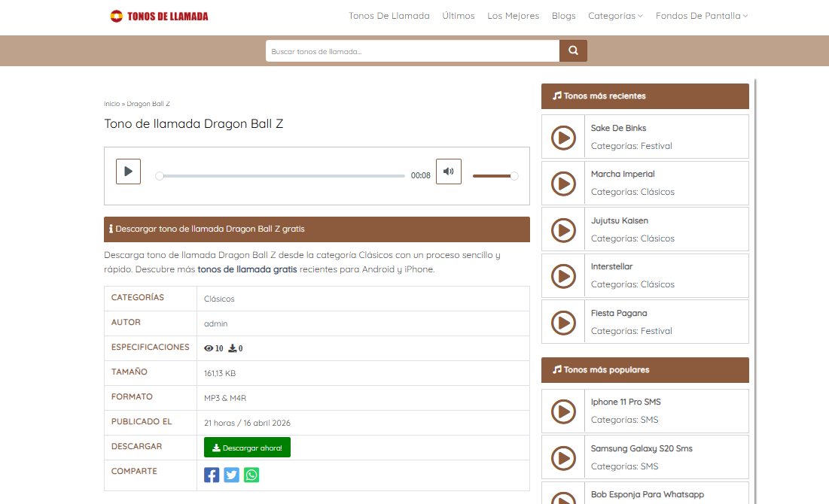
Task: Open the tonos de llamada gratis link
Action: point(248,269)
